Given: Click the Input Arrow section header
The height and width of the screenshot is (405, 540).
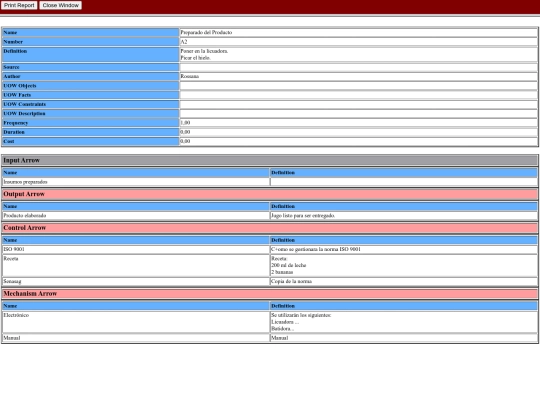Looking at the screenshot, I should pyautogui.click(x=270, y=160).
